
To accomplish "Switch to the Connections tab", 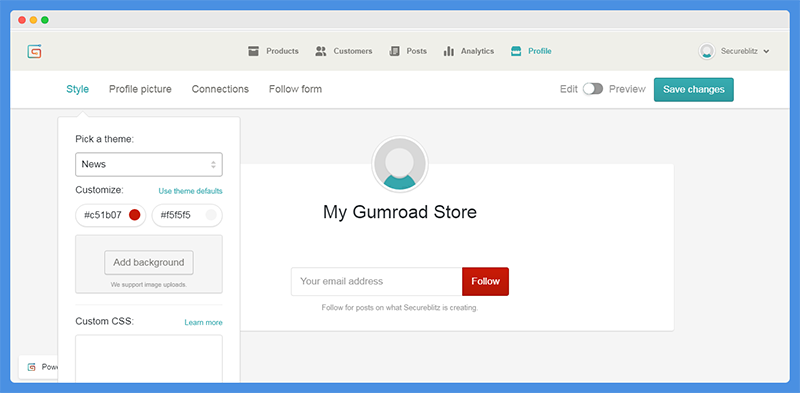I will pos(220,89).
